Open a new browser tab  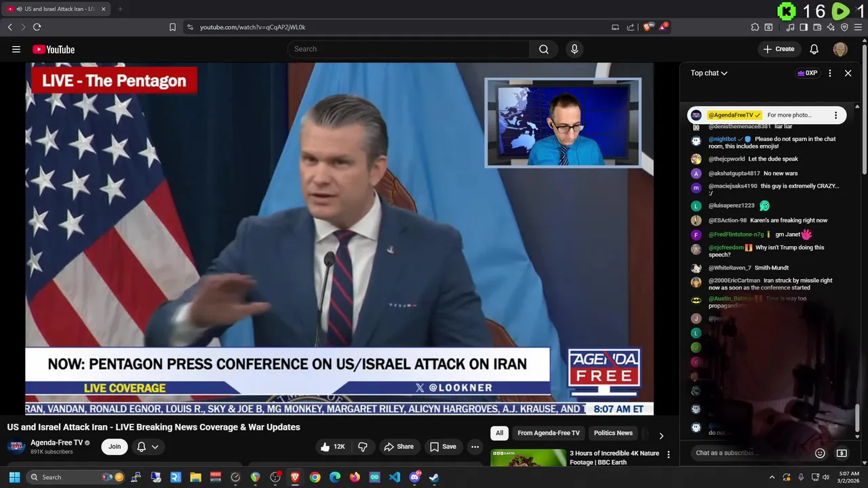pos(120,9)
